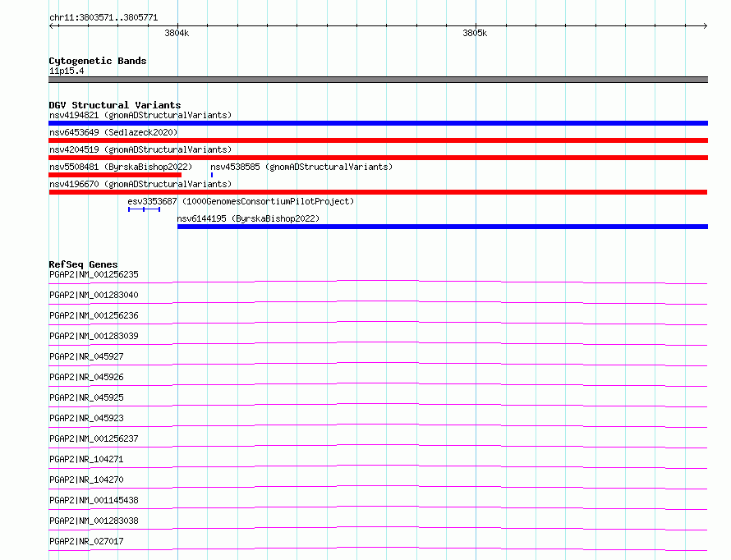Click the magenta line under PGAP2|NM_001256235

coord(378,282)
